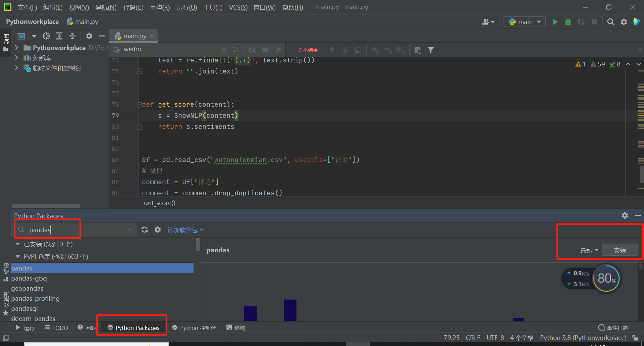This screenshot has width=644, height=346.
Task: Toggle search in selection only icon
Action: 358,50
